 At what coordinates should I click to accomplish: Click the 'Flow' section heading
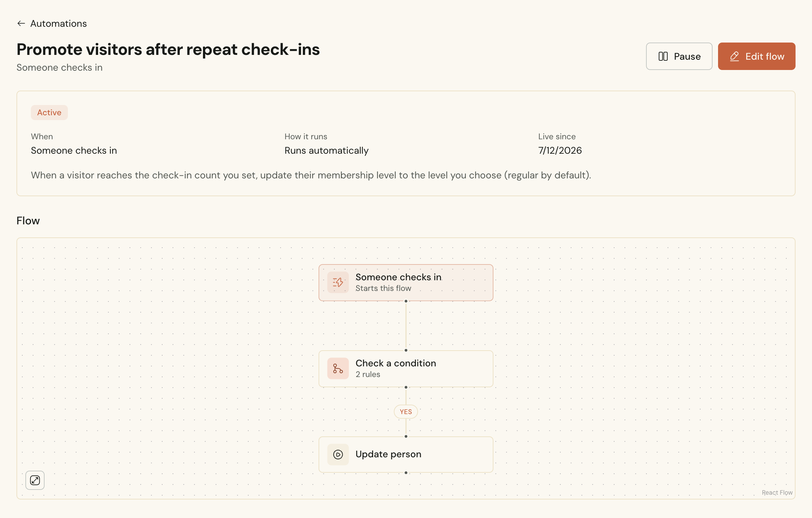pyautogui.click(x=28, y=221)
